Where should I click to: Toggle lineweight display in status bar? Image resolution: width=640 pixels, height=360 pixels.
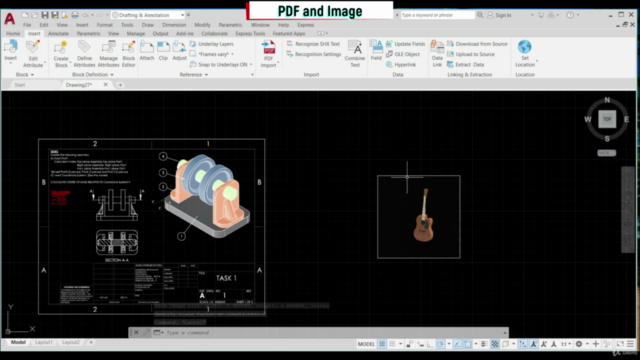pos(484,344)
